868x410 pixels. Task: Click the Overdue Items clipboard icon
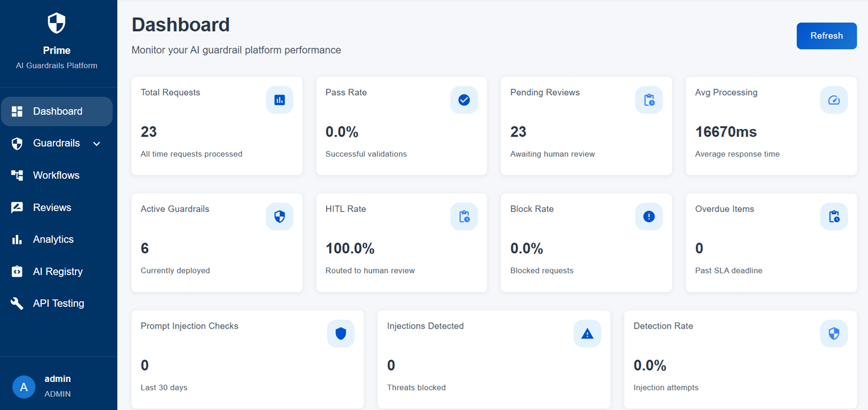point(833,216)
